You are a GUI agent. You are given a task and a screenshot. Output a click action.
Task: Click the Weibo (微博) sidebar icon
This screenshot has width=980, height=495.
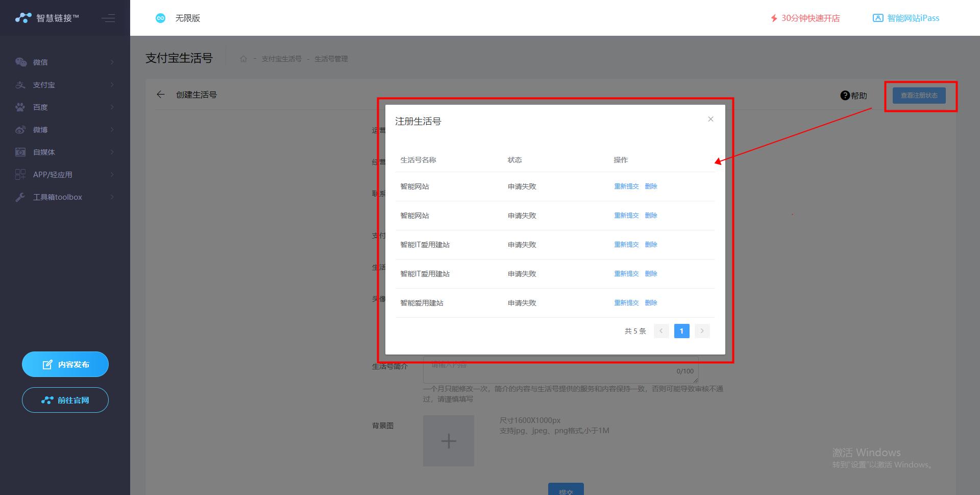[x=20, y=129]
